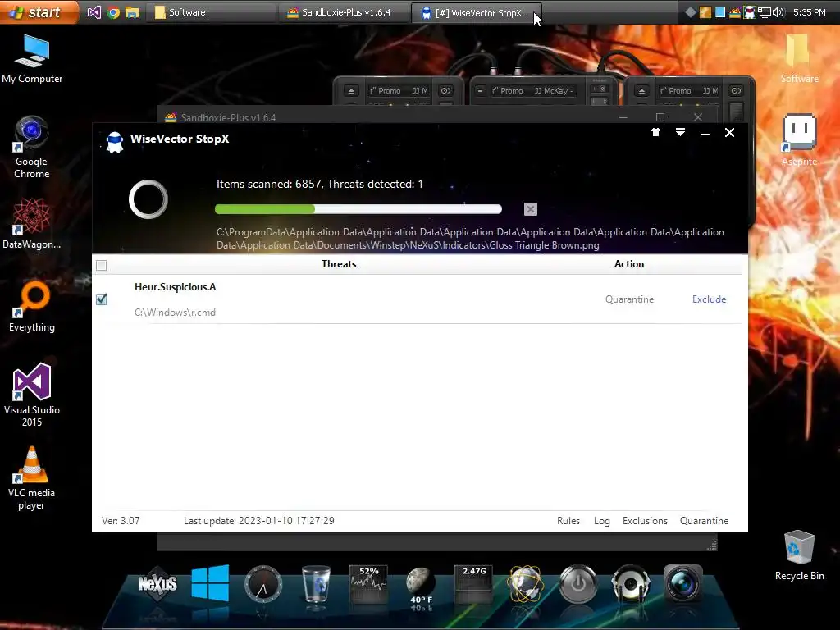Open file explorer from quick launch
The width and height of the screenshot is (840, 630).
[x=132, y=12]
